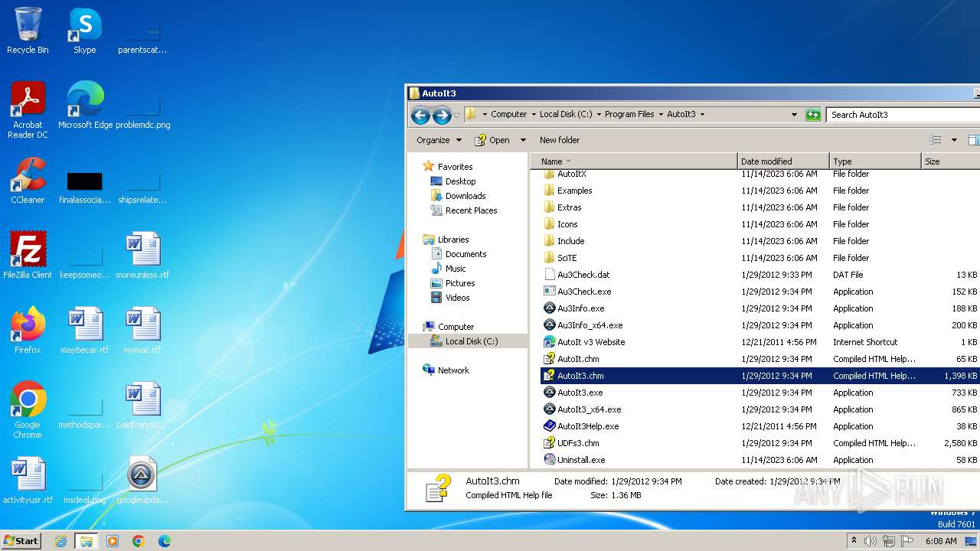Expand the Program Files breadcrumb arrow
This screenshot has height=551, width=980.
click(660, 115)
